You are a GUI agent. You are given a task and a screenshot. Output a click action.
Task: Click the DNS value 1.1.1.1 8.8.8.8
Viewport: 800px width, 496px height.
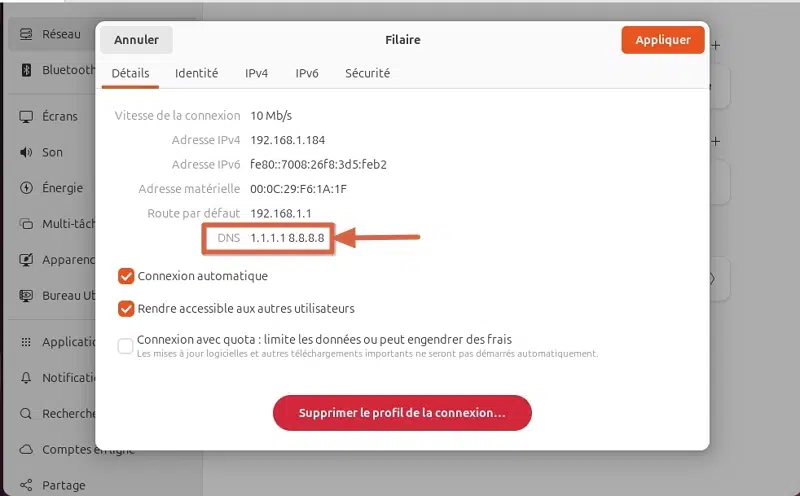tap(287, 238)
